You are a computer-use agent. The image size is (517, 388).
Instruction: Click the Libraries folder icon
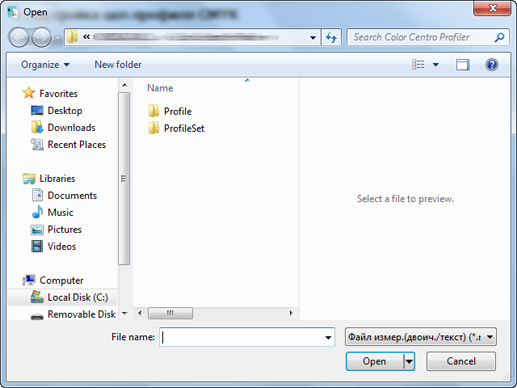pos(29,179)
